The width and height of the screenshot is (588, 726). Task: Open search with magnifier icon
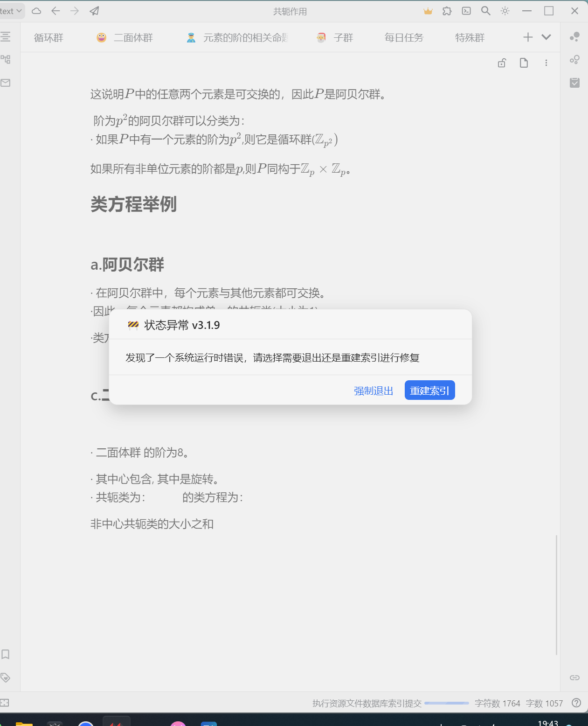click(x=485, y=11)
